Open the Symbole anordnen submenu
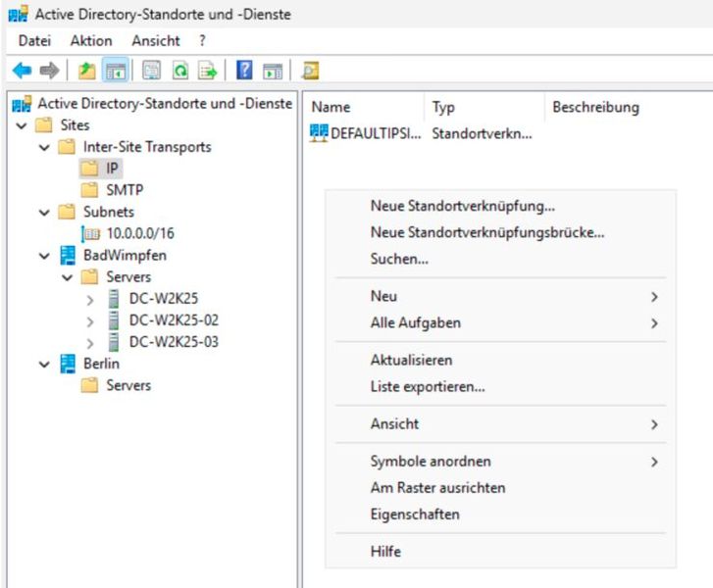Image resolution: width=713 pixels, height=588 pixels. (500, 462)
